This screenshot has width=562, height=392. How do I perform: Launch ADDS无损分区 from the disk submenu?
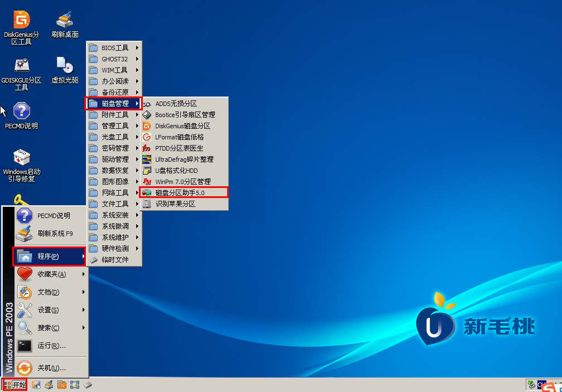tap(184, 104)
